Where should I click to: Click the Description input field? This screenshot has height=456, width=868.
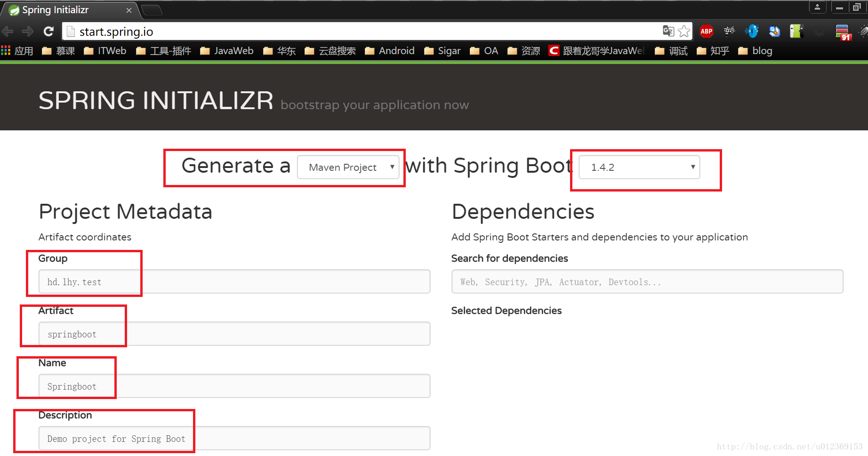tap(234, 438)
